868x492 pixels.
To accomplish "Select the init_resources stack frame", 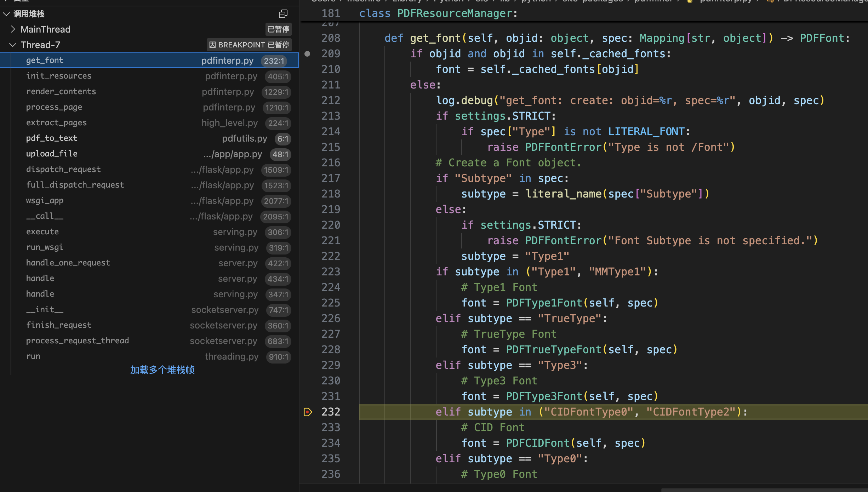I will pyautogui.click(x=149, y=76).
